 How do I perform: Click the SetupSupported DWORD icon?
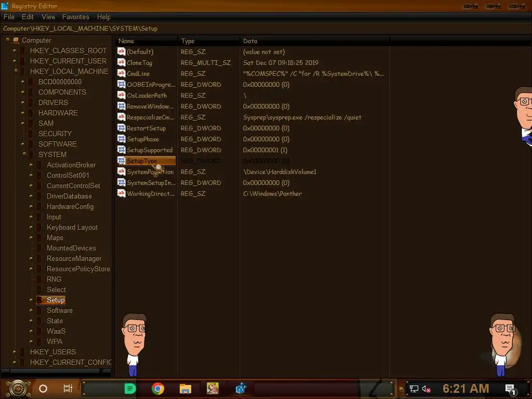click(x=122, y=149)
